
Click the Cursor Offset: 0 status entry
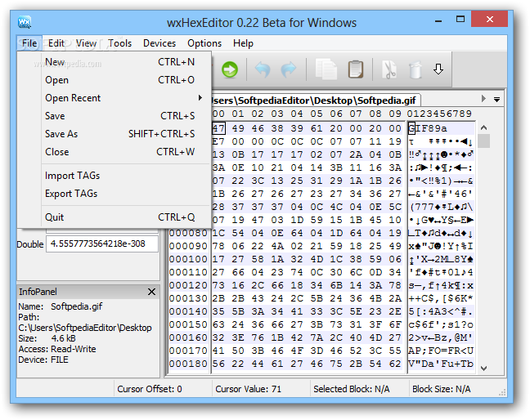pos(150,389)
